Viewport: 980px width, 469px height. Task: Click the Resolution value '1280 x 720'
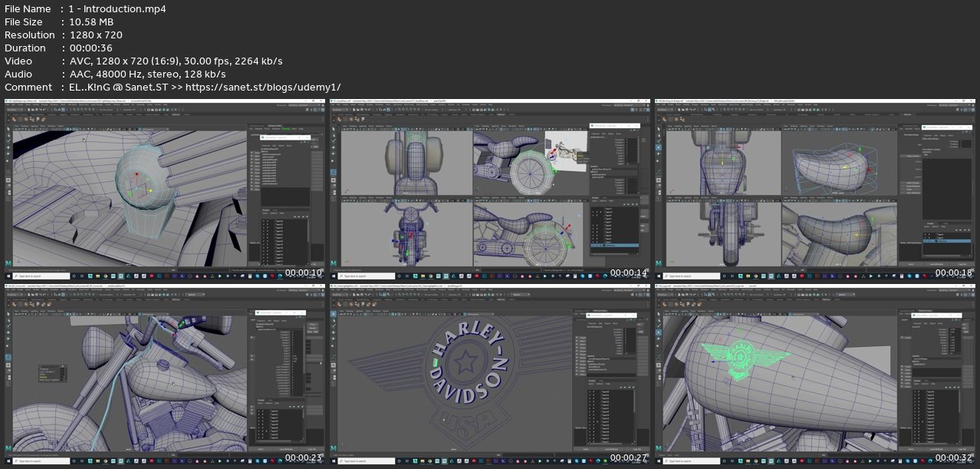pos(96,35)
